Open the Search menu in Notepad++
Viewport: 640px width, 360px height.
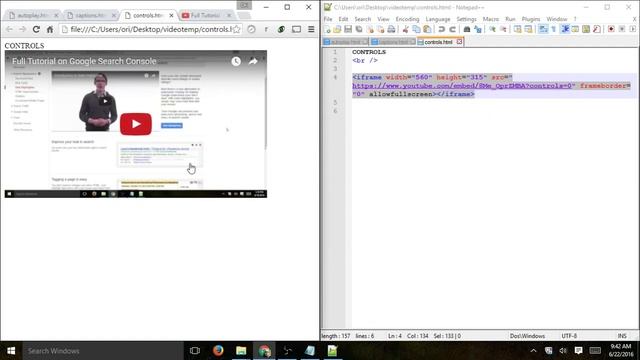click(362, 19)
